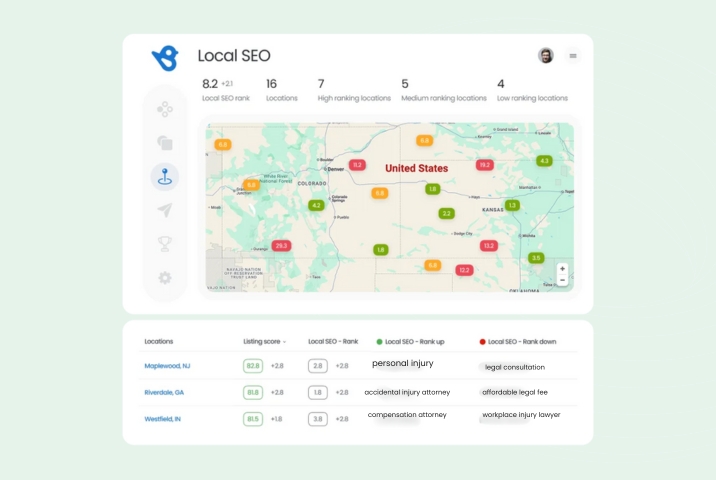716x480 pixels.
Task: Select green 1.8 marker below United States label
Action: coord(433,189)
